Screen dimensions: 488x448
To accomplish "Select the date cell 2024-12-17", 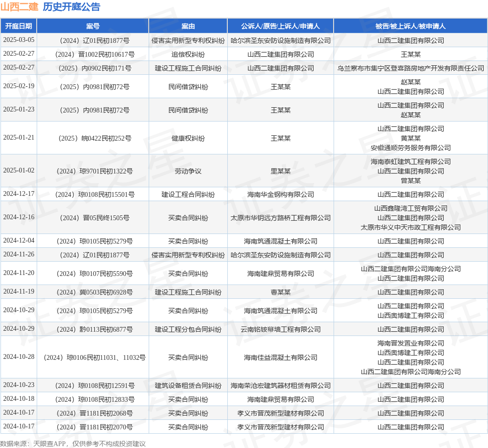I will [19, 193].
